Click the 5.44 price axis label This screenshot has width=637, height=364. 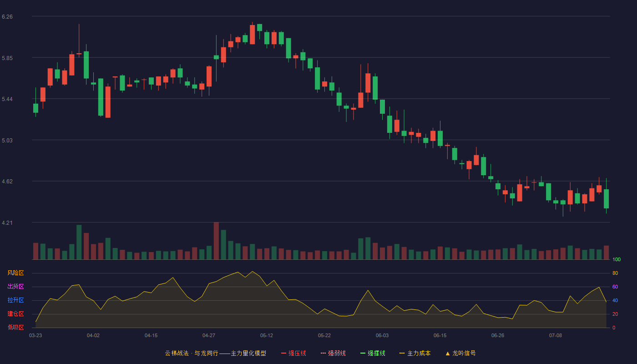tap(7, 99)
